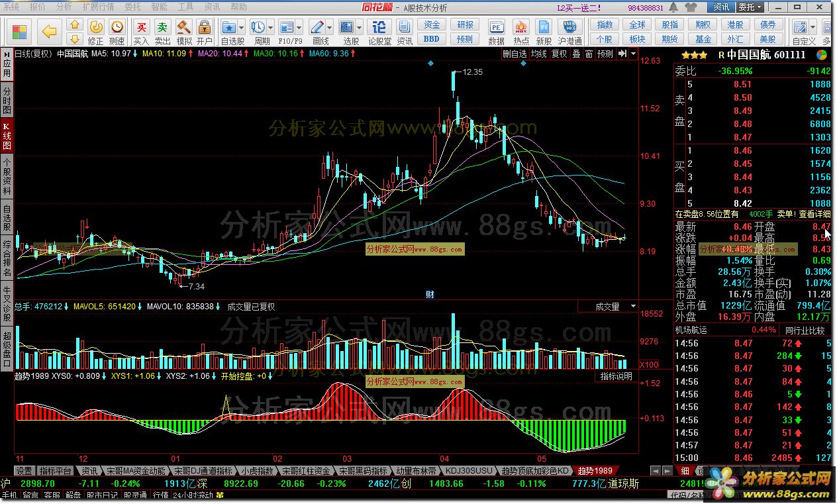Click the 周期 period clock icon
This screenshot has width=837, height=504.
258,26
